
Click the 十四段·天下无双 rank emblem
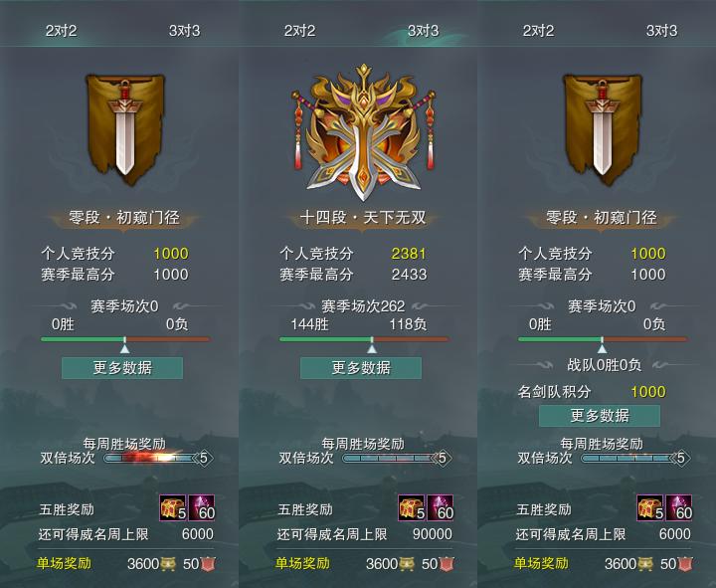pyautogui.click(x=363, y=132)
